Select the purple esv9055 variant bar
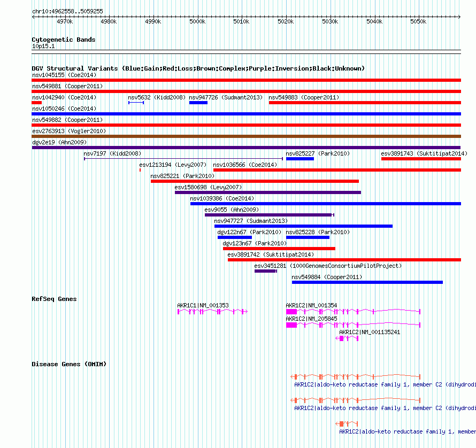 point(269,215)
